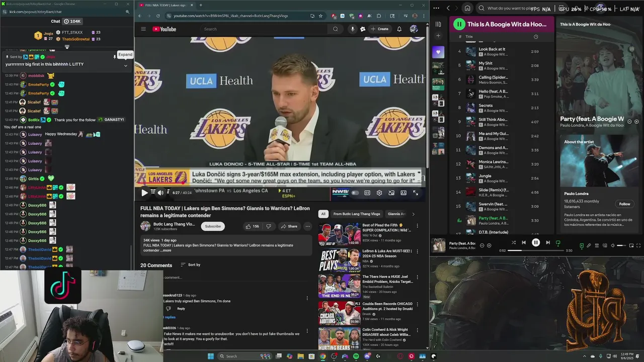This screenshot has width=644, height=362.
Task: Expand video description with ...more
Action: 166,250
